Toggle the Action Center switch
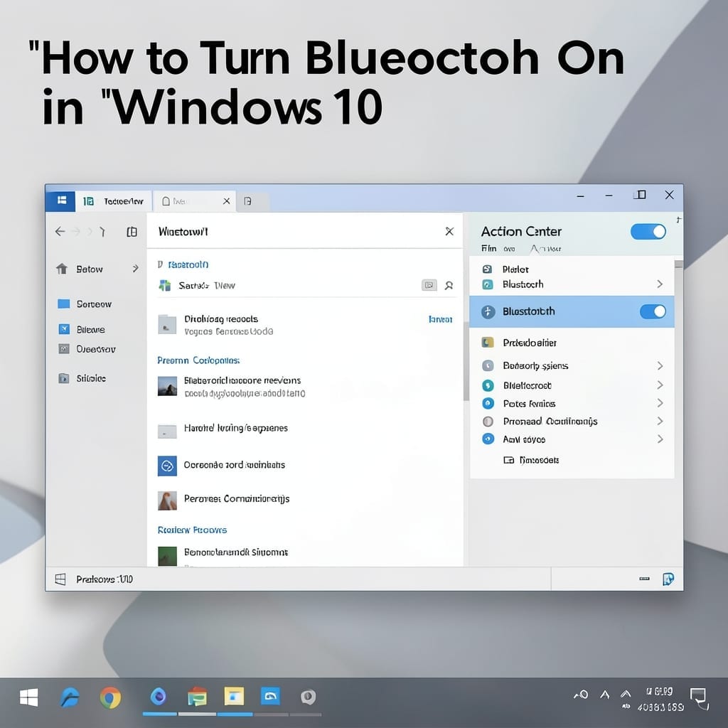Screen dimensions: 728x728 pos(648,232)
